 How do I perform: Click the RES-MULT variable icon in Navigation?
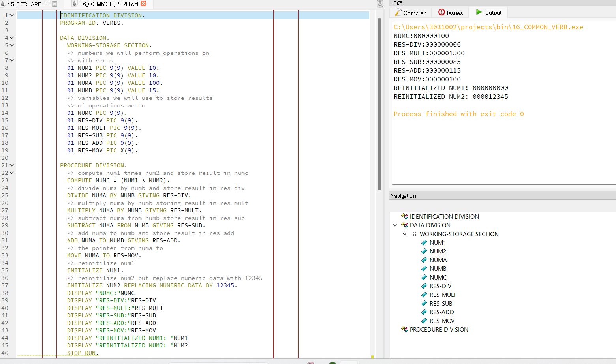pyautogui.click(x=424, y=295)
